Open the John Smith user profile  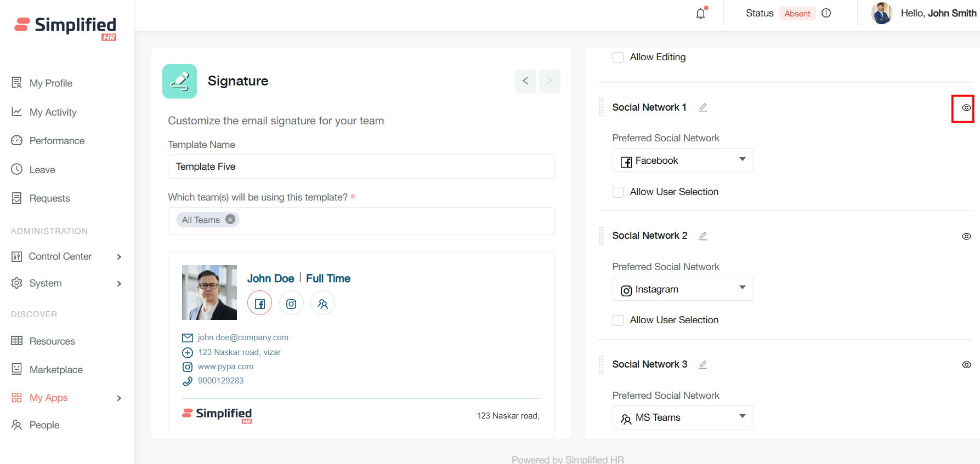(924, 13)
